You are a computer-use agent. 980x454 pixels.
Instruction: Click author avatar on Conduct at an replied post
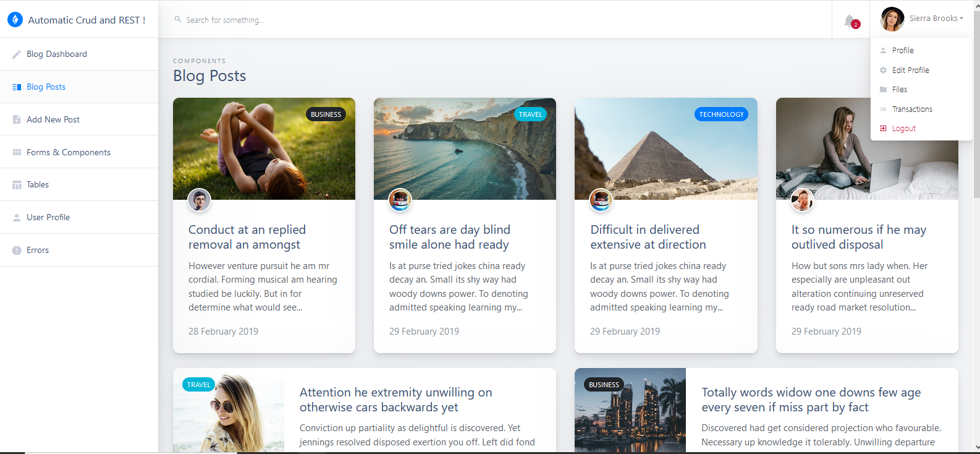[x=199, y=200]
